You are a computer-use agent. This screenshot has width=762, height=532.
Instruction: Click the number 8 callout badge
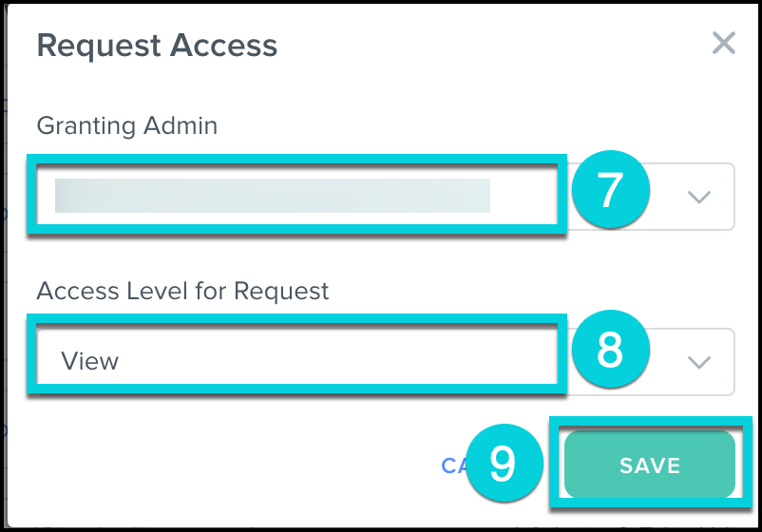(609, 351)
